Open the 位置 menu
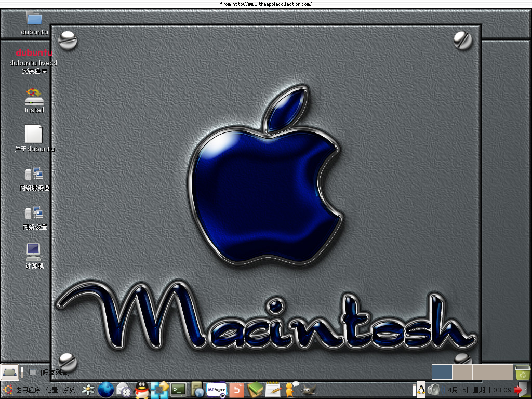Image resolution: width=532 pixels, height=399 pixels. pyautogui.click(x=52, y=390)
